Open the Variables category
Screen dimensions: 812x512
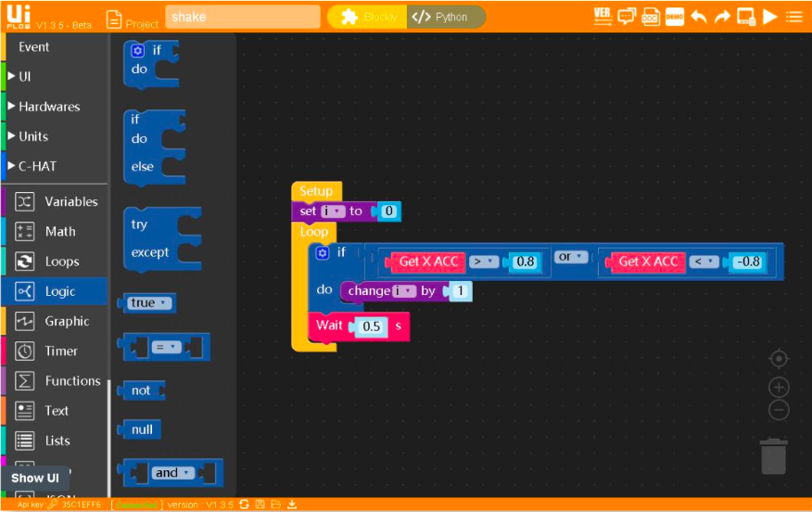(x=56, y=201)
